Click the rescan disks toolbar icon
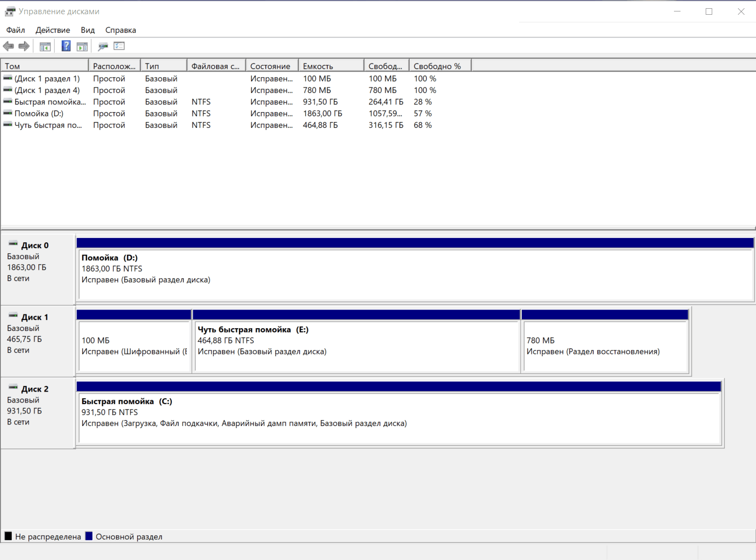The width and height of the screenshot is (756, 560). tap(103, 46)
